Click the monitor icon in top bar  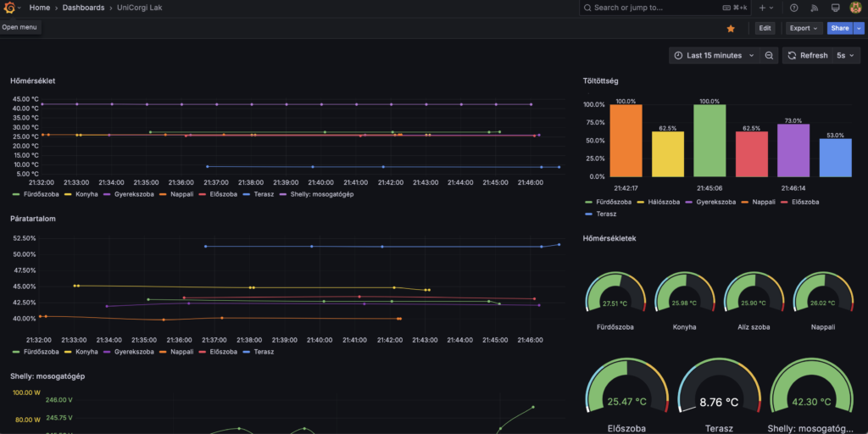835,8
